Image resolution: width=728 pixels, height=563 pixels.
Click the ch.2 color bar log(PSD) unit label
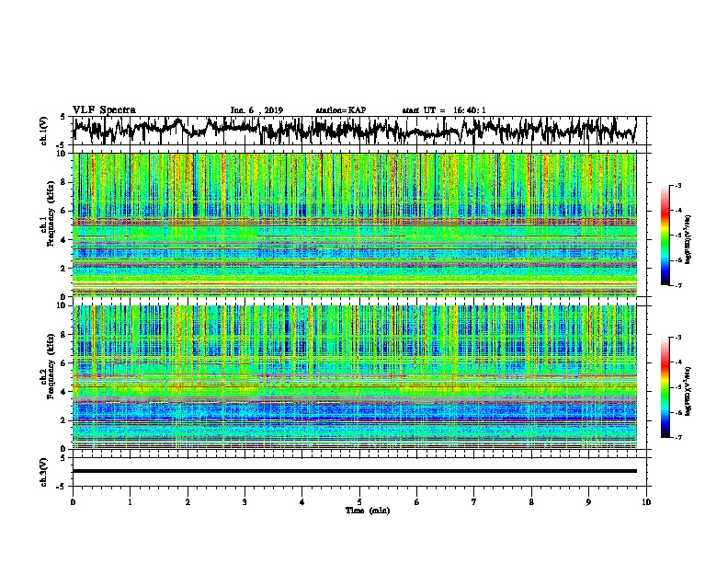coord(688,391)
